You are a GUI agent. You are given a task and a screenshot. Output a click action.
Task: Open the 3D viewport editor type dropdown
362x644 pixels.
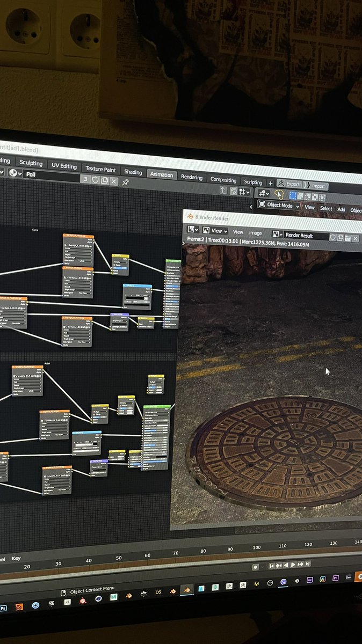[264, 194]
